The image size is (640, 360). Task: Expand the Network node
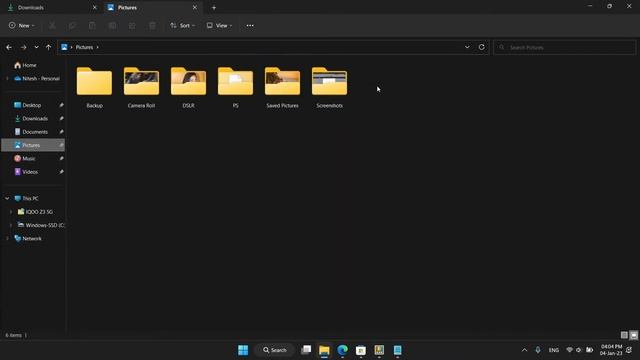(x=7, y=238)
